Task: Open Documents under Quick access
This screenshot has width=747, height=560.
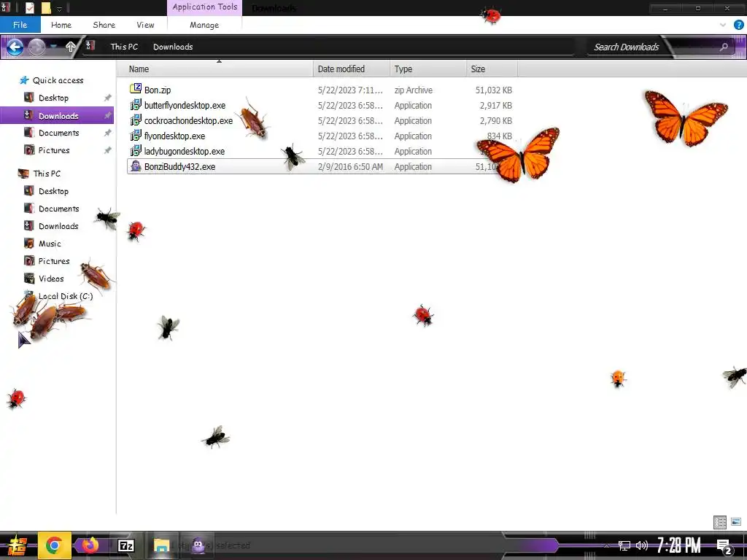Action: click(58, 133)
